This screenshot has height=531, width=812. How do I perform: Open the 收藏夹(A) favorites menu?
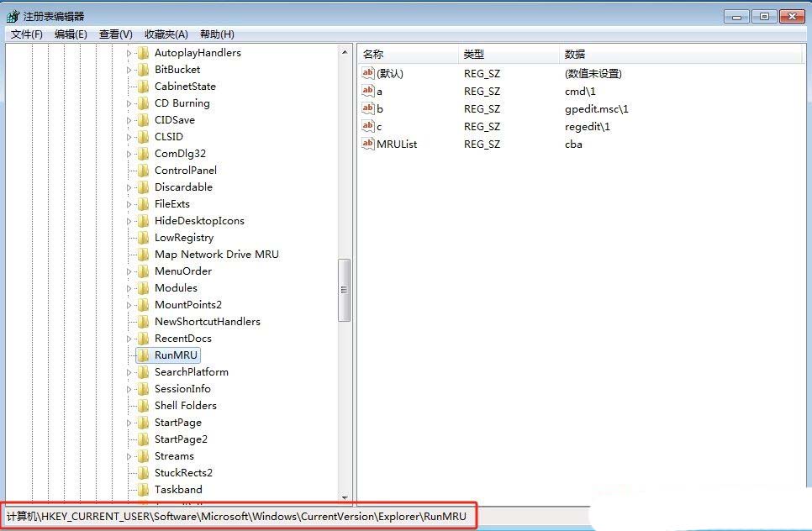(166, 34)
